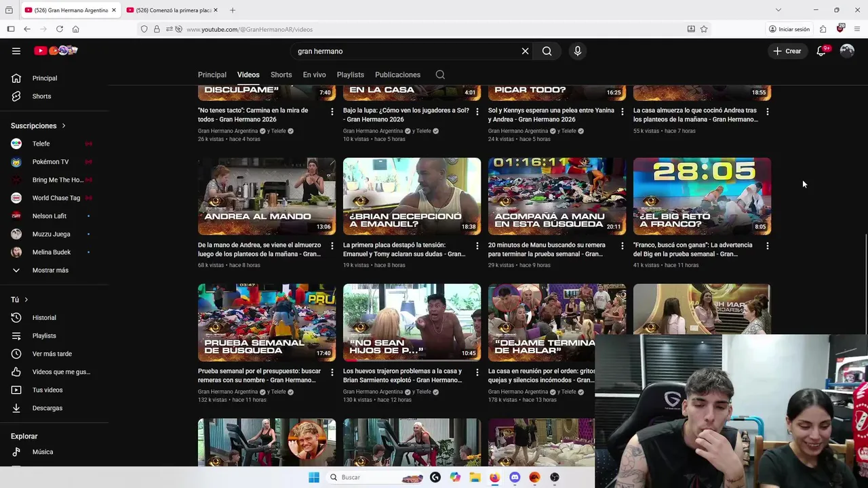Click the Crear button
The width and height of the screenshot is (868, 488).
[x=787, y=51]
